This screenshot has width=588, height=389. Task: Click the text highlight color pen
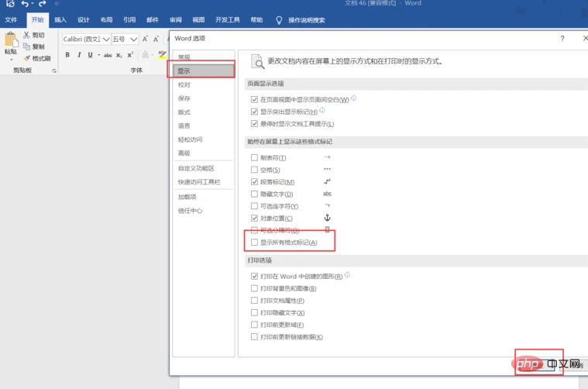(162, 55)
